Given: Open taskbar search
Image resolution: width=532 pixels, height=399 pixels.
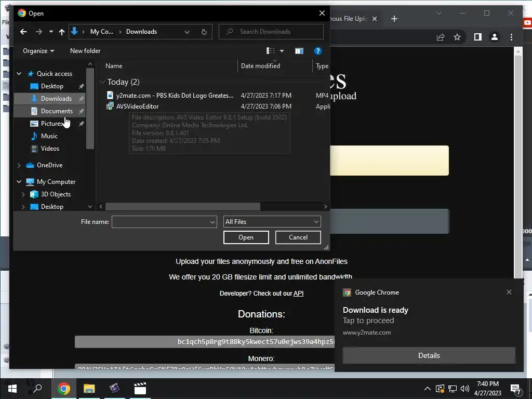Looking at the screenshot, I should click(37, 389).
